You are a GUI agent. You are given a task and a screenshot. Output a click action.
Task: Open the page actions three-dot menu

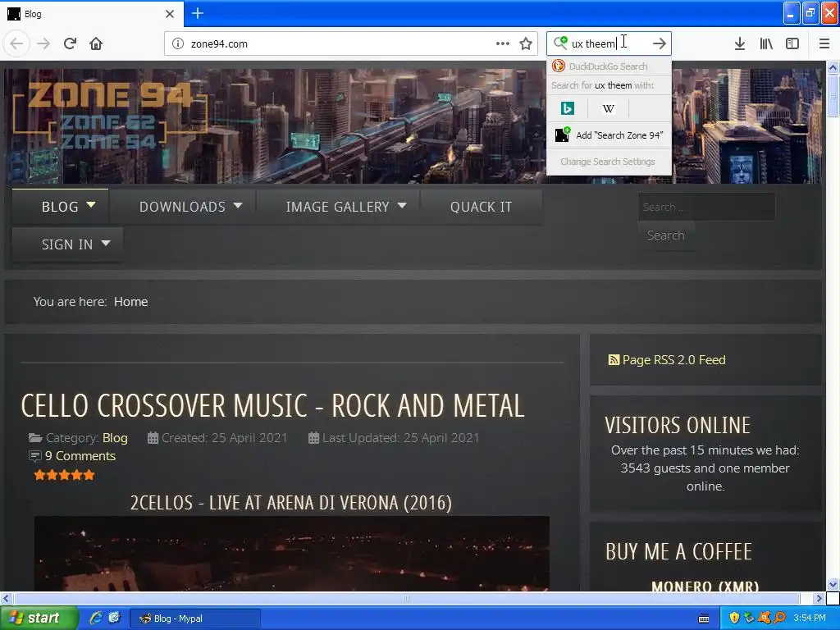pos(503,43)
